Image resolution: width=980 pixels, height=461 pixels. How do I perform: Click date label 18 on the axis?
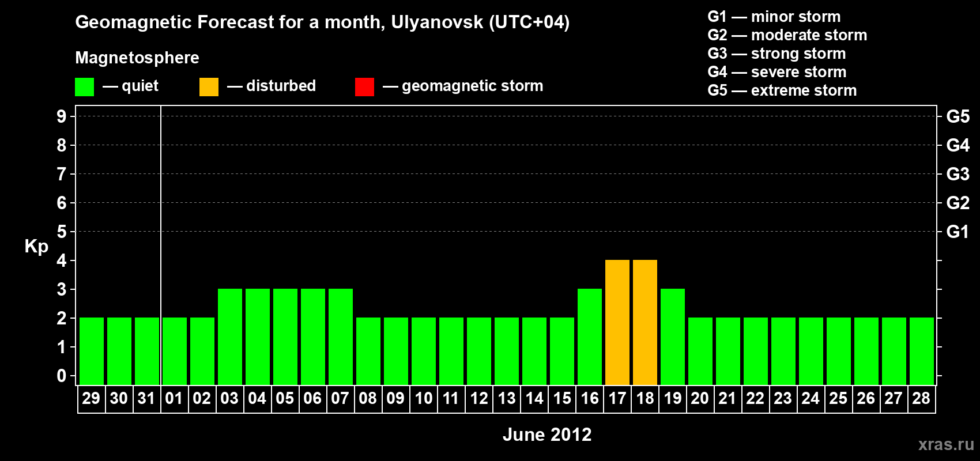[x=645, y=398]
